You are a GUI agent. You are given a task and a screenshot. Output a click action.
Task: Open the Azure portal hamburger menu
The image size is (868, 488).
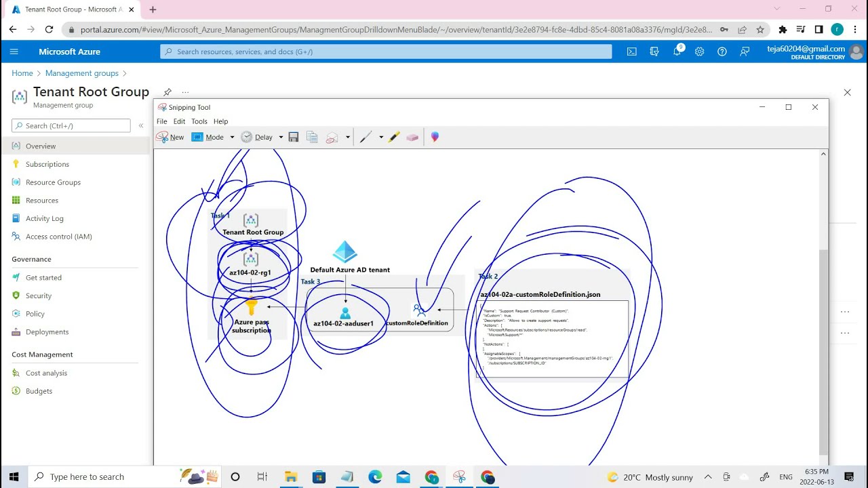pos(14,52)
